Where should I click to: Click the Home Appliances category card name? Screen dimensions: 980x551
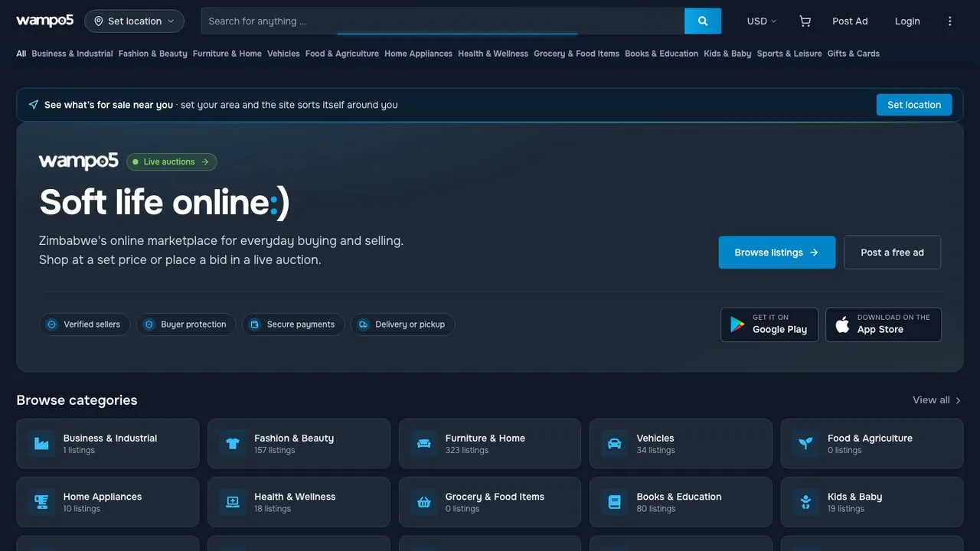pos(103,497)
